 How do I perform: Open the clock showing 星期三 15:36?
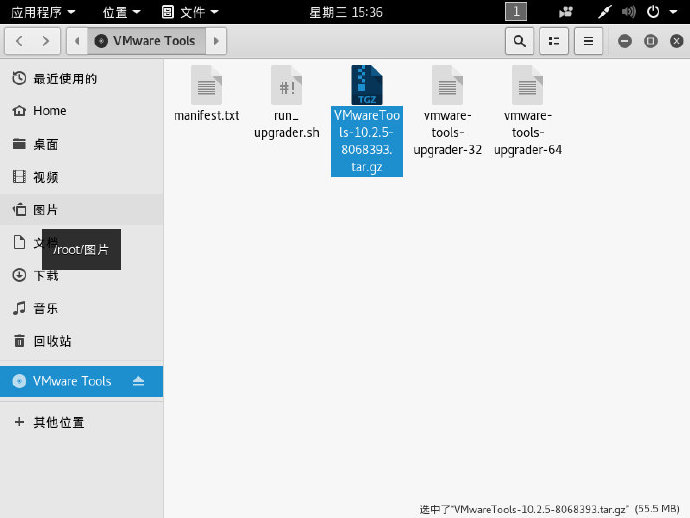346,12
